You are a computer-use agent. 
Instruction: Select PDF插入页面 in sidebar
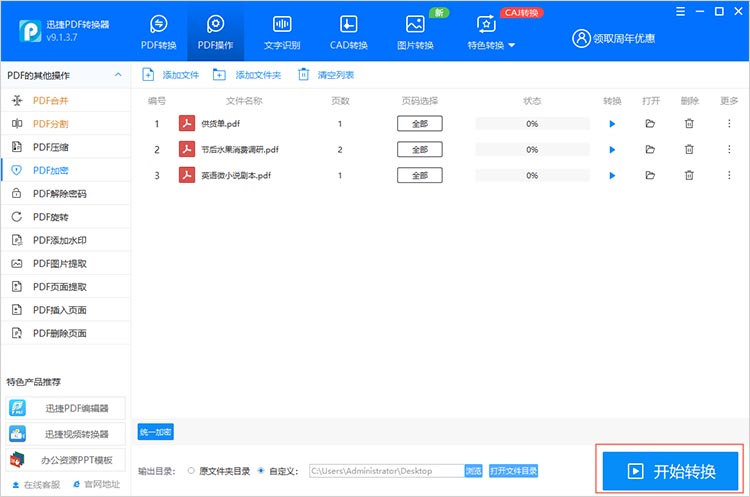[66, 310]
